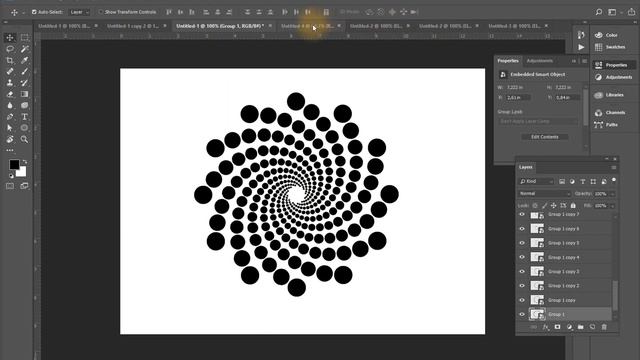The width and height of the screenshot is (640, 360).
Task: Open Color panel from side dock
Action: (x=607, y=35)
